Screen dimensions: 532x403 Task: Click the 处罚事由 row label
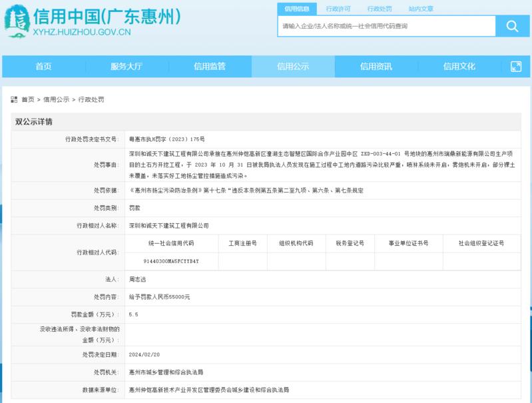coord(106,165)
